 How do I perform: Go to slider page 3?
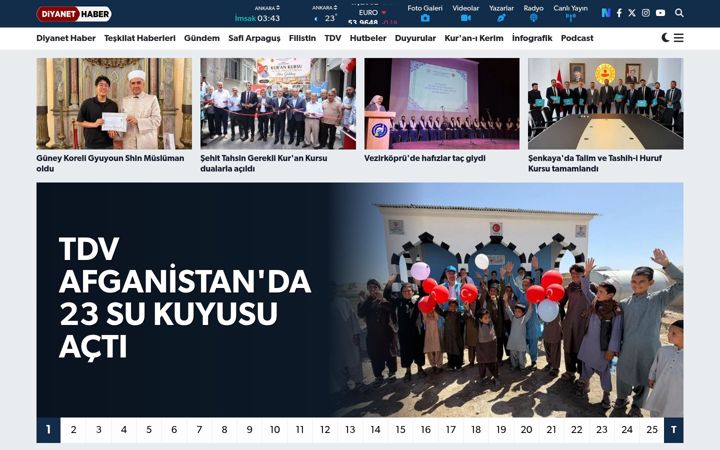pos(99,430)
